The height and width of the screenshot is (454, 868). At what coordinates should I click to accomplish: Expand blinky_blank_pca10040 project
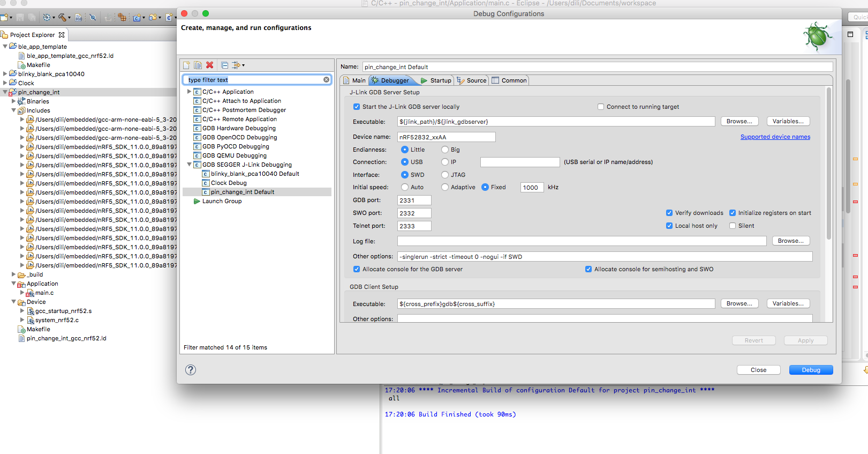5,74
